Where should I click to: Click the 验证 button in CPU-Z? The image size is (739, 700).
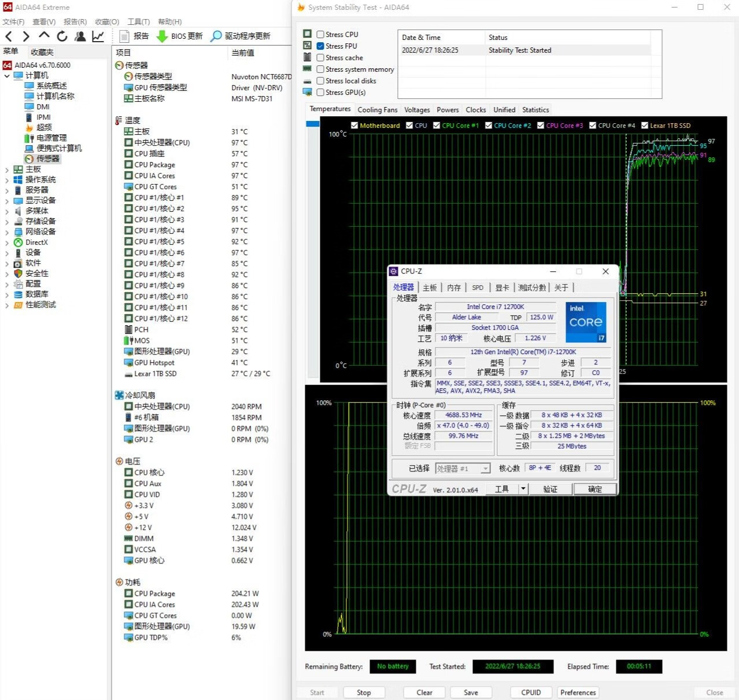pos(550,489)
